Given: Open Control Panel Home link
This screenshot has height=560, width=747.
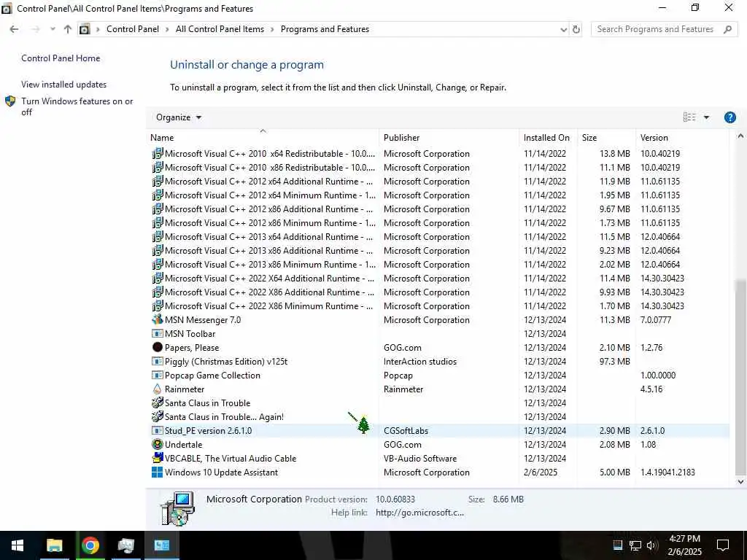Looking at the screenshot, I should point(61,58).
